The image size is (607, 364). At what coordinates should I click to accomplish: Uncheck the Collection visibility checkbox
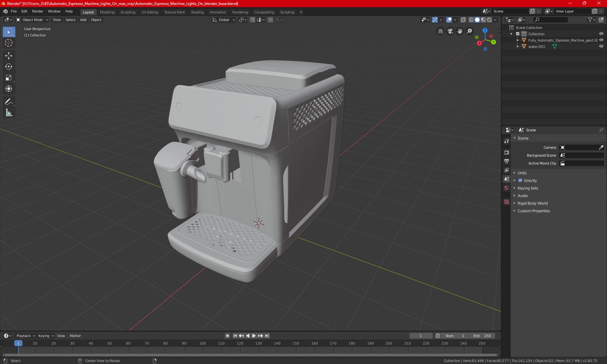tap(518, 34)
